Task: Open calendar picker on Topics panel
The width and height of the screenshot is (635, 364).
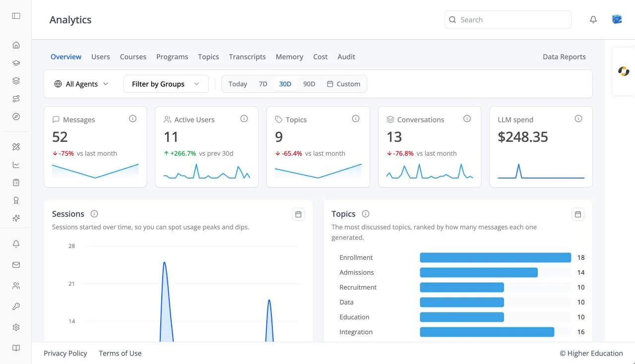Action: coord(578,214)
